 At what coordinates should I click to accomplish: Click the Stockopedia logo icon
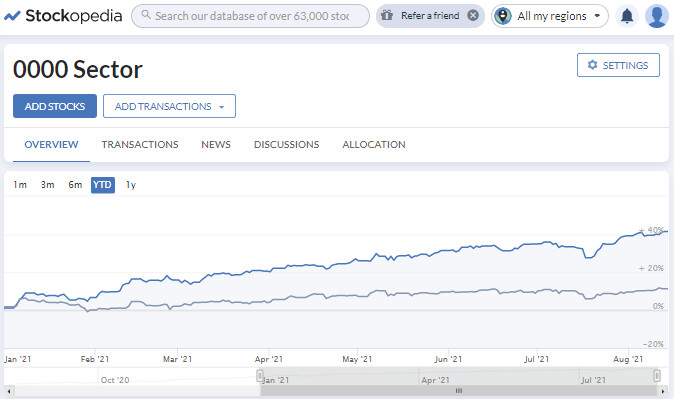click(x=12, y=16)
